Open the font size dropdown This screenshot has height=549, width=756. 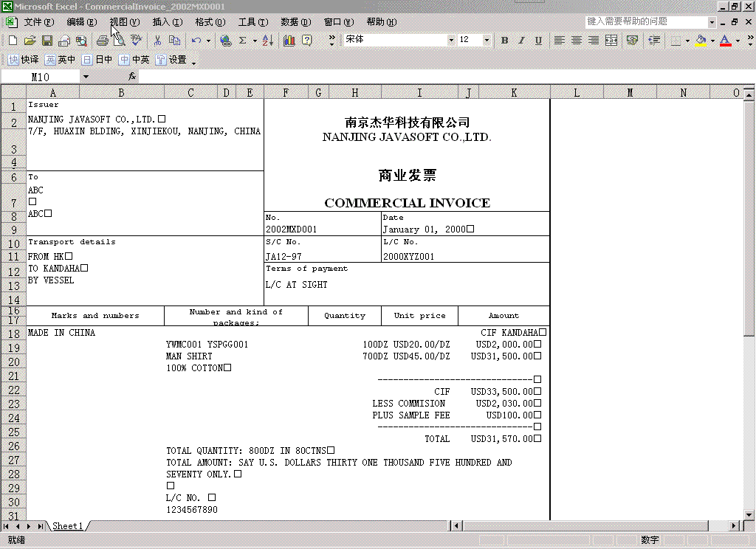point(487,40)
